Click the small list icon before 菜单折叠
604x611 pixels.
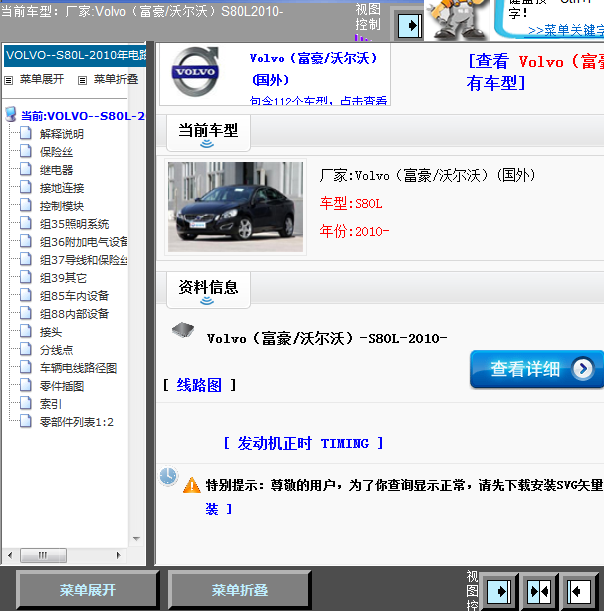(82, 80)
